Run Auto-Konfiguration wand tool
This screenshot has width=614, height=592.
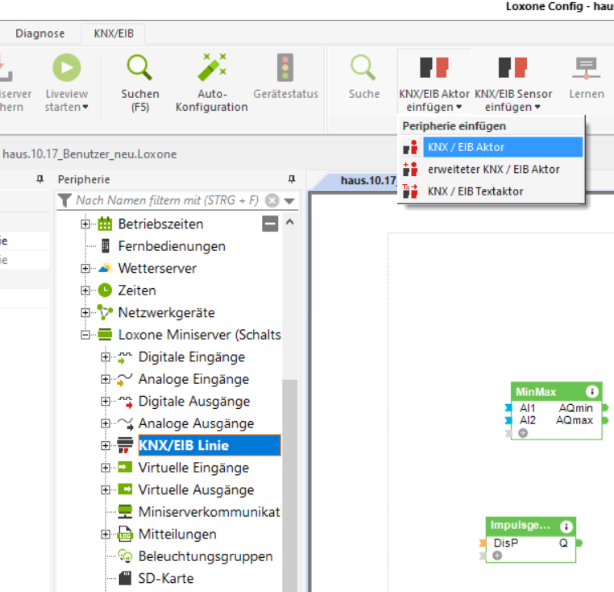click(x=212, y=67)
